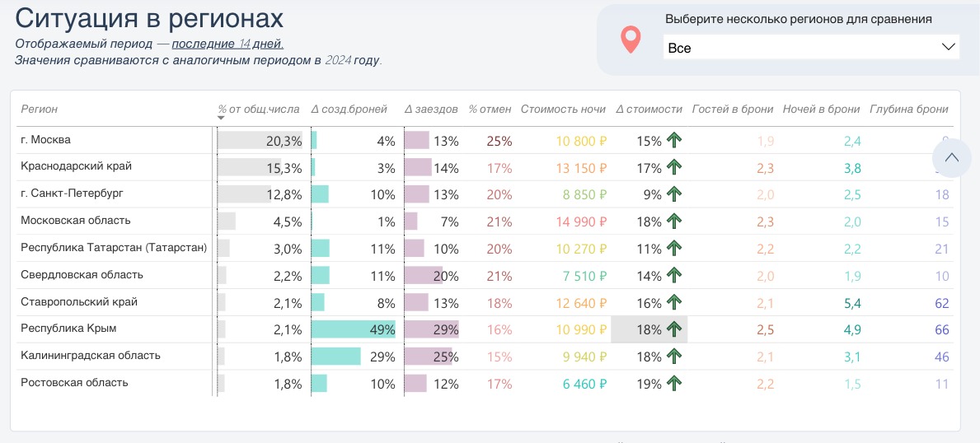
Task: Sort table by Стоимость ночи column header
Action: 563,109
